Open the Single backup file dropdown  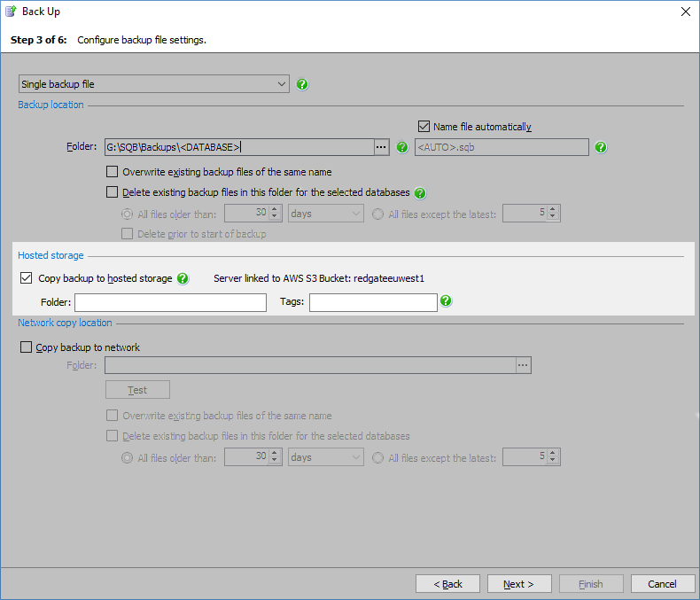[154, 84]
